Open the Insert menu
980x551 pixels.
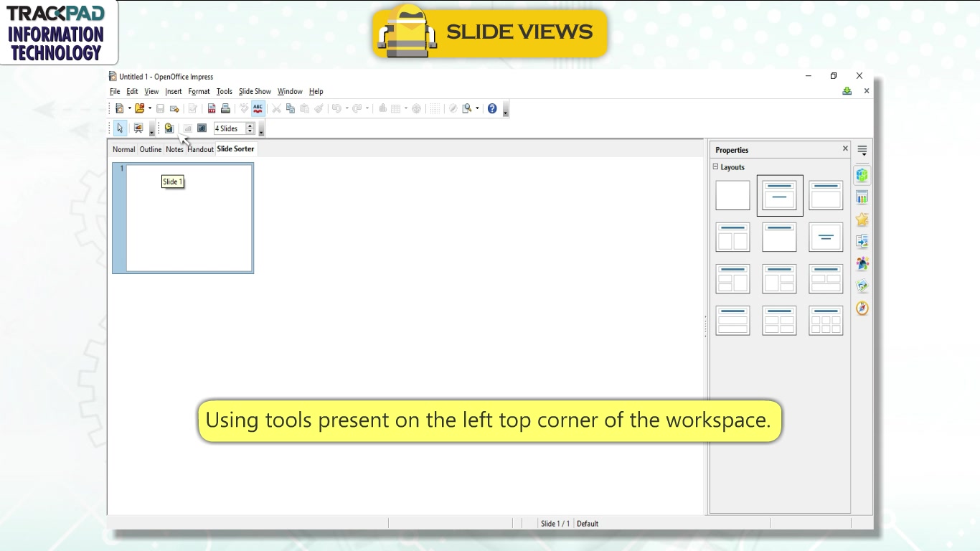[x=174, y=91]
